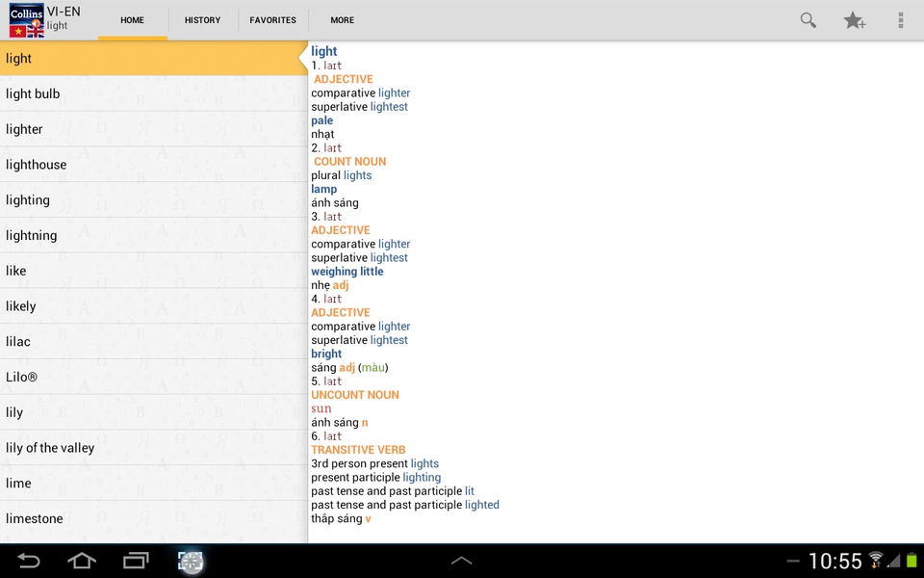The image size is (924, 578).
Task: Click the 'lamp' definition heading
Action: (x=324, y=189)
